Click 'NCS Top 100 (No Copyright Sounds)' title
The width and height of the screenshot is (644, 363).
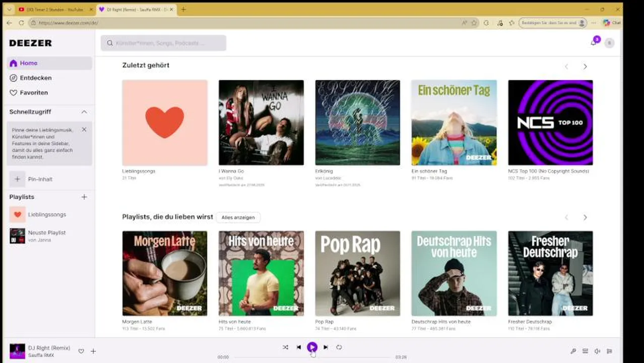548,171
